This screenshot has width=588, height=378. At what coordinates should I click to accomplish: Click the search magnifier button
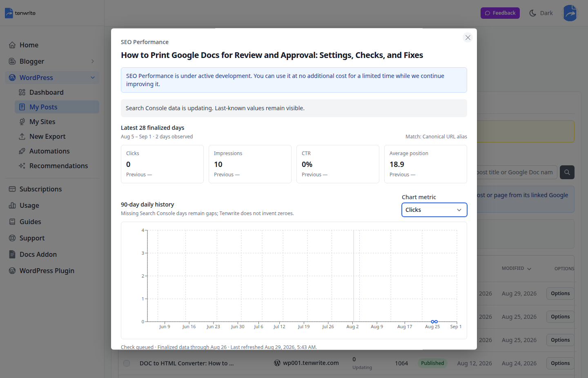[x=567, y=172]
